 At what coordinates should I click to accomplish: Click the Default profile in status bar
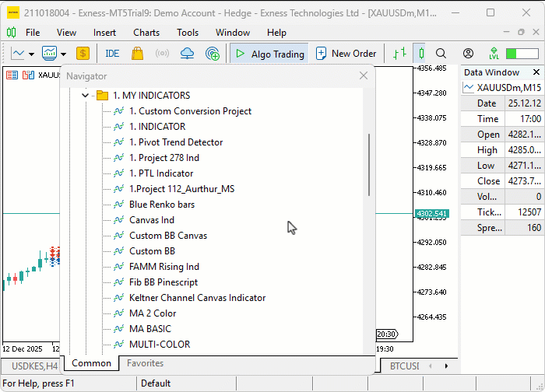tap(156, 383)
